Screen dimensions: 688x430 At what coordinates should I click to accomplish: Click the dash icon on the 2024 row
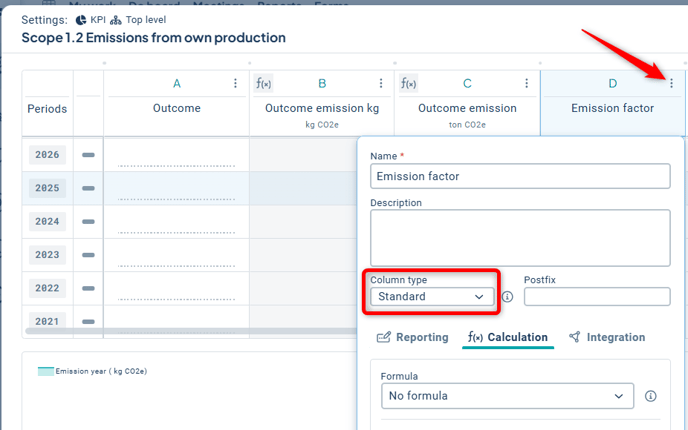tap(88, 221)
